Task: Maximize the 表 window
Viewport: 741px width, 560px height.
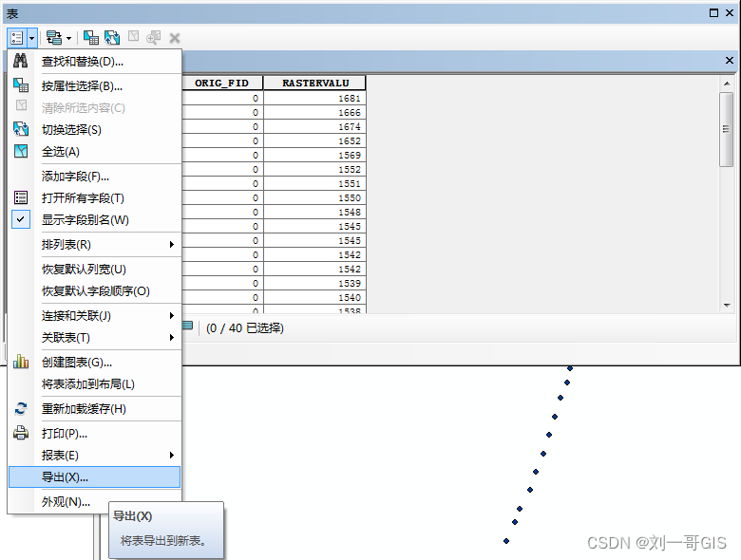Action: [714, 13]
